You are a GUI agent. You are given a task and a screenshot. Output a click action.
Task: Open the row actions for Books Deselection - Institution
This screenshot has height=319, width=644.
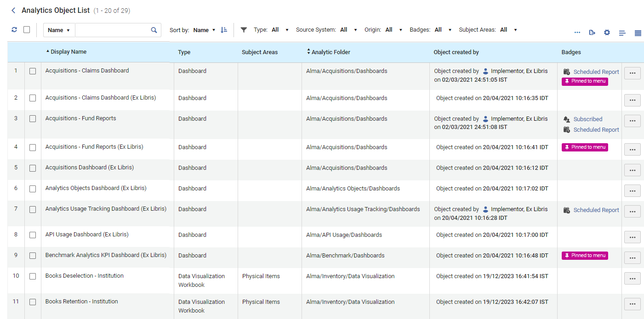(633, 278)
